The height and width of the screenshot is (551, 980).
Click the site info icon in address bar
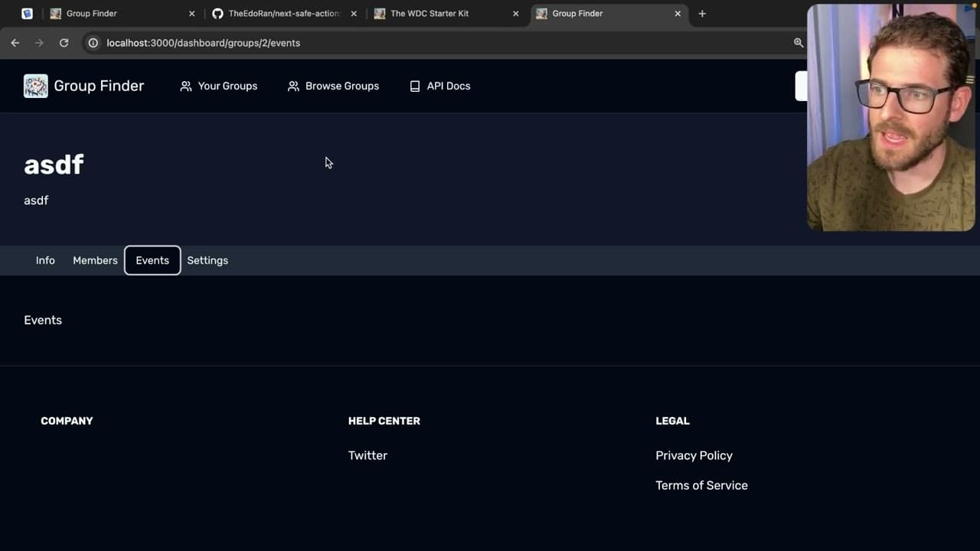(x=93, y=43)
